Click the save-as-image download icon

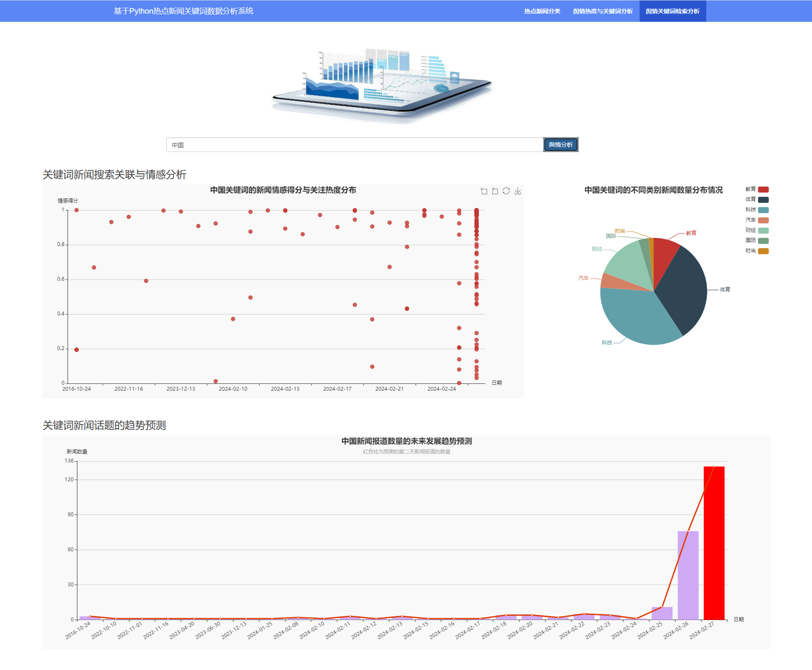(x=518, y=191)
